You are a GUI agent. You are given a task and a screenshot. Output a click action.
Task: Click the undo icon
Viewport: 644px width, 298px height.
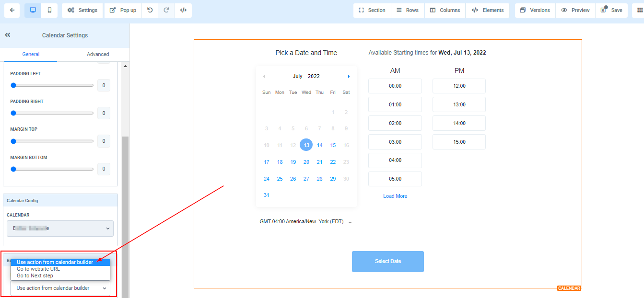click(x=150, y=10)
